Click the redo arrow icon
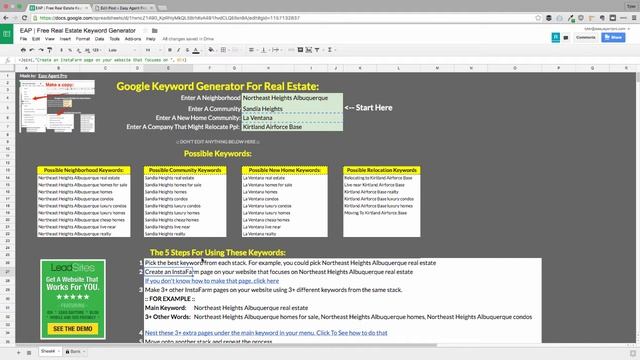640x360 pixels. pyautogui.click(x=41, y=50)
